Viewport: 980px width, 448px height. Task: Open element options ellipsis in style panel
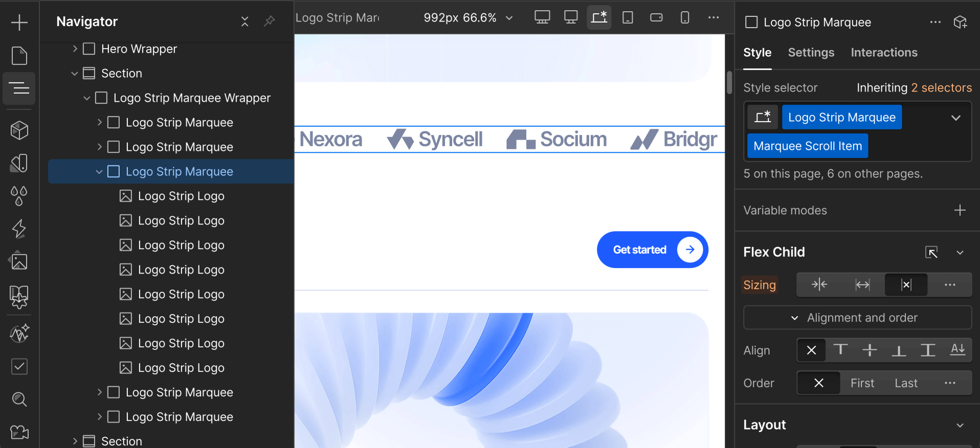point(936,22)
